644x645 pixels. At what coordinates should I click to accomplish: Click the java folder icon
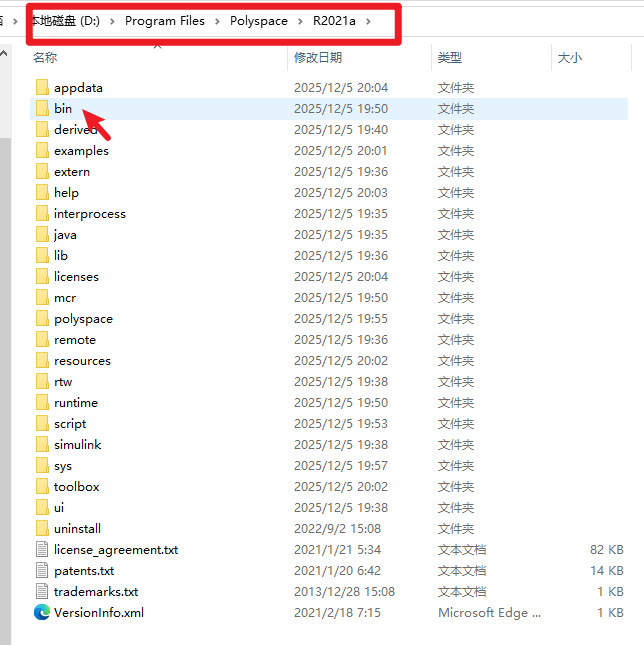click(42, 234)
